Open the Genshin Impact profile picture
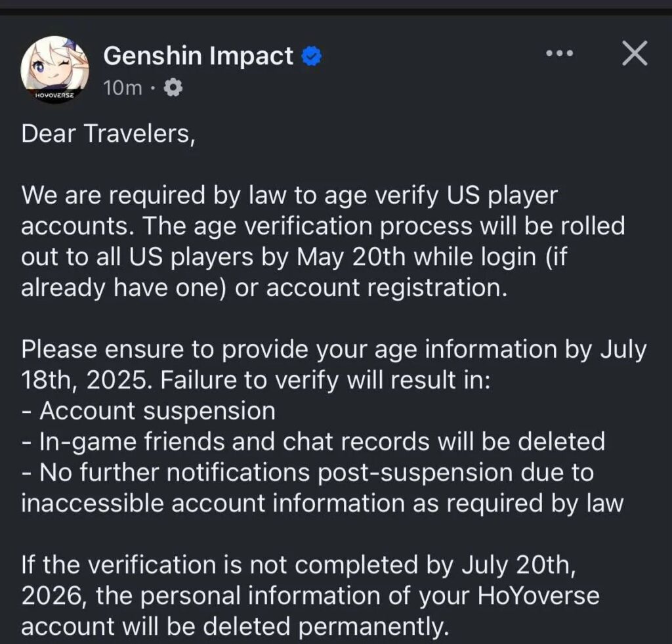 [x=55, y=67]
